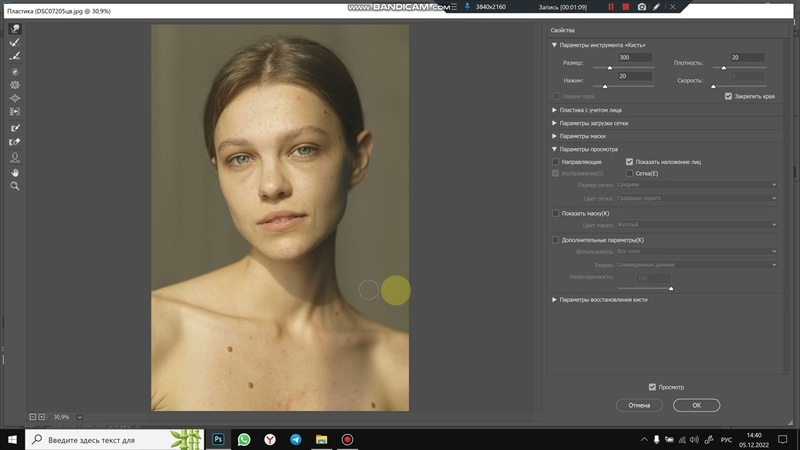This screenshot has height=450, width=800.
Task: Click the Отмена button
Action: 639,405
